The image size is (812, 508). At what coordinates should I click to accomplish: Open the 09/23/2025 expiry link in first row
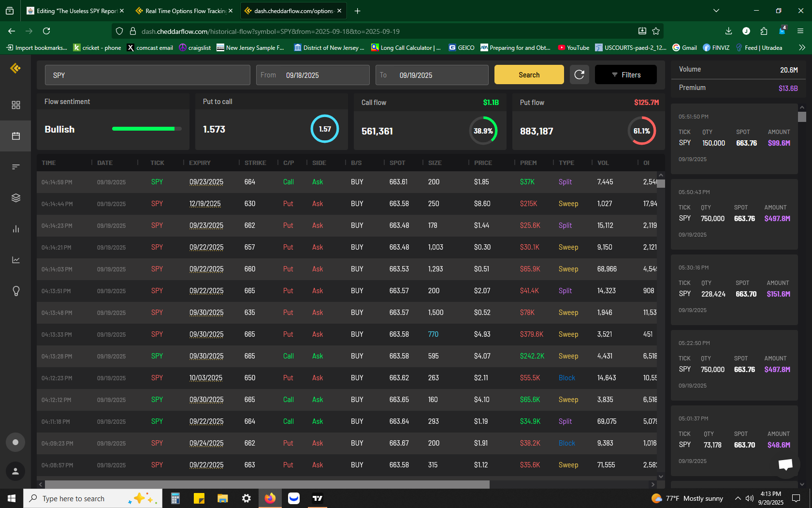(x=206, y=182)
